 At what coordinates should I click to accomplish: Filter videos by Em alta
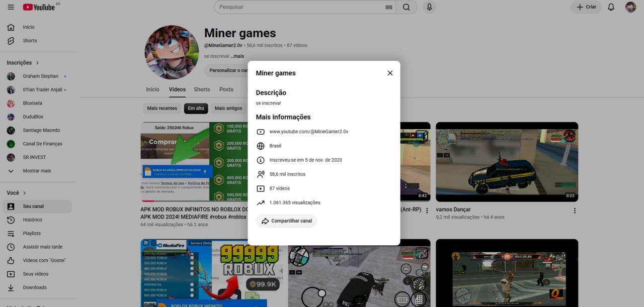point(196,109)
